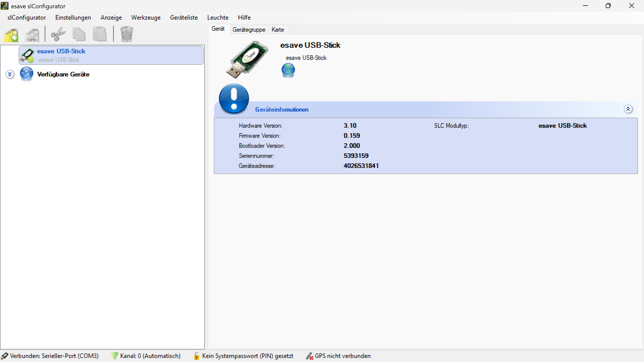Click SLC Modultyp value esave USB-Stick
Screen dimensions: 644x362
(x=562, y=125)
